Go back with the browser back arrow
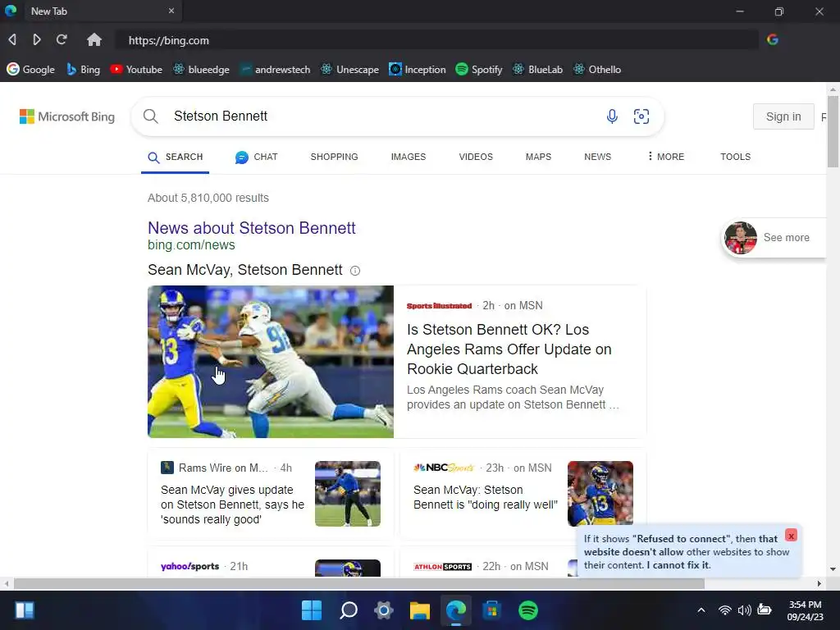Viewport: 840px width, 630px height. 12,39
